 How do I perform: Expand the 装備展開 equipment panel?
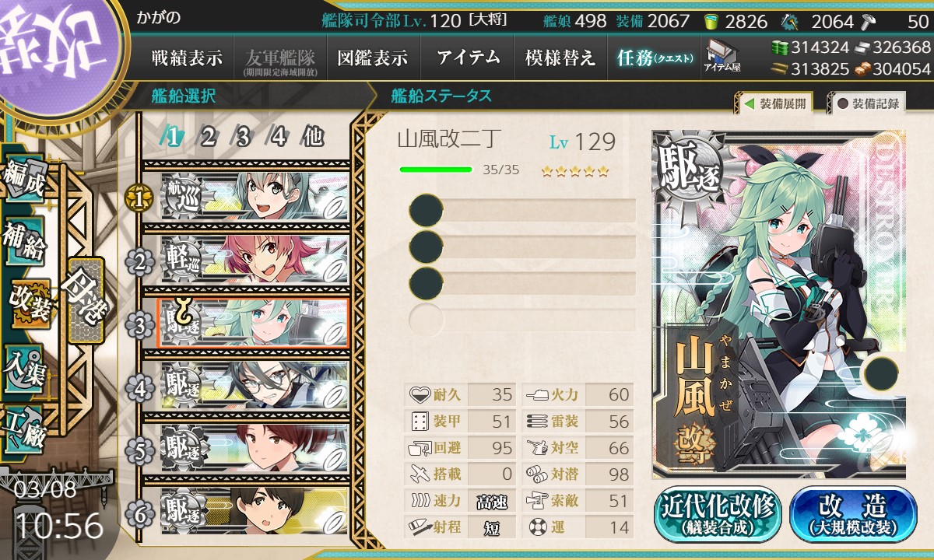click(x=774, y=103)
